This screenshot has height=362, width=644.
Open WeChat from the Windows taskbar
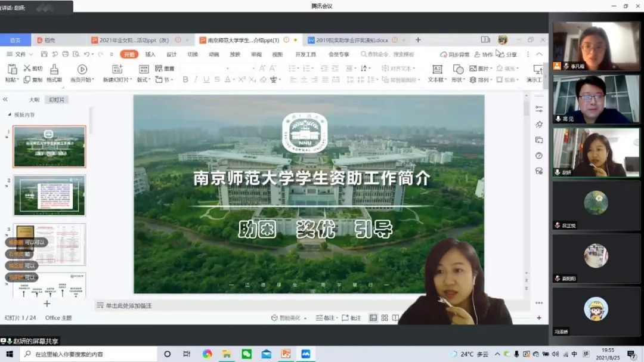246,354
